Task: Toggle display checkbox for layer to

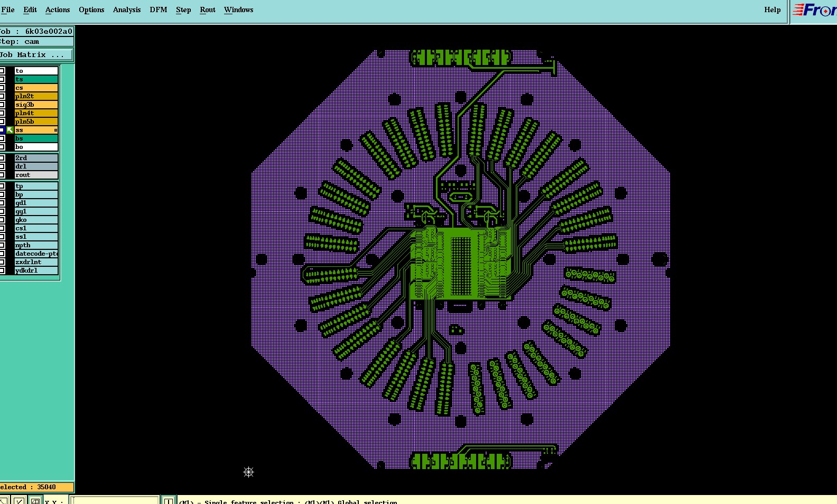Action: [2, 71]
